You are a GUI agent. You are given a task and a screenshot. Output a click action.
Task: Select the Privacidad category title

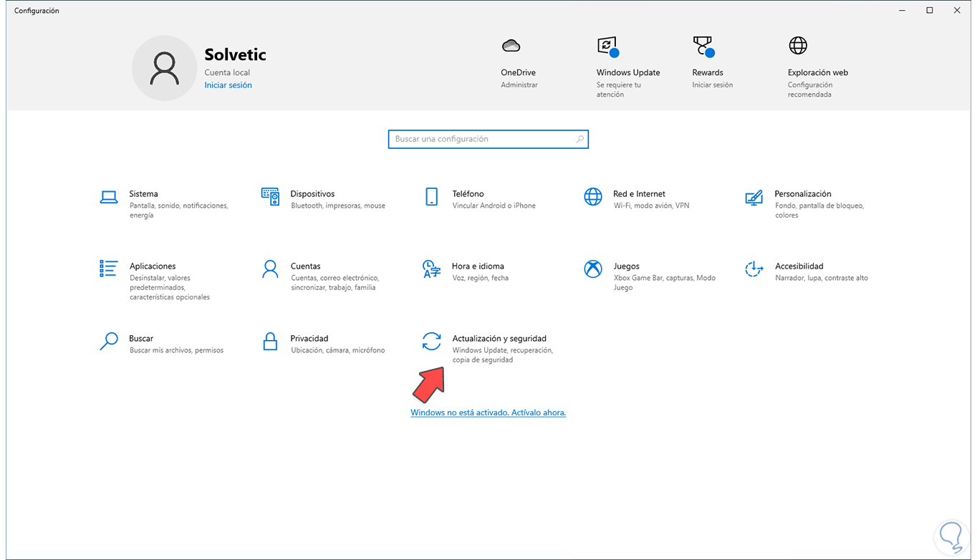[x=309, y=339]
